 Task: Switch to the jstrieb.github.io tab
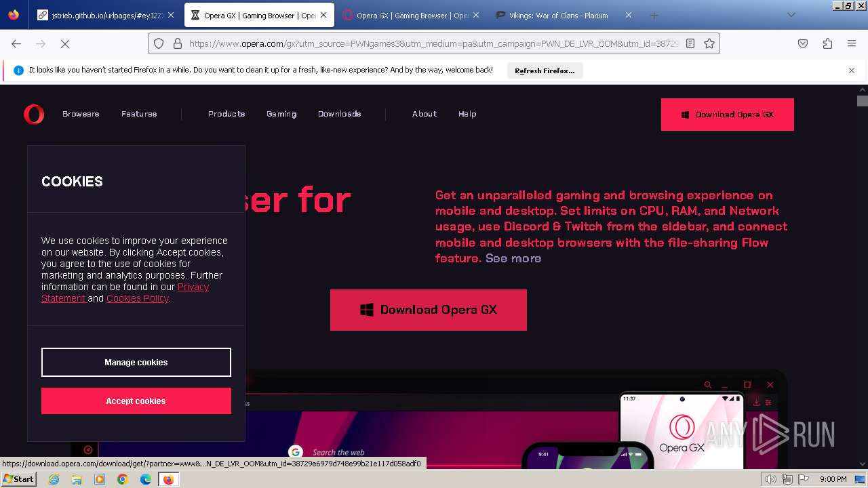tap(106, 15)
